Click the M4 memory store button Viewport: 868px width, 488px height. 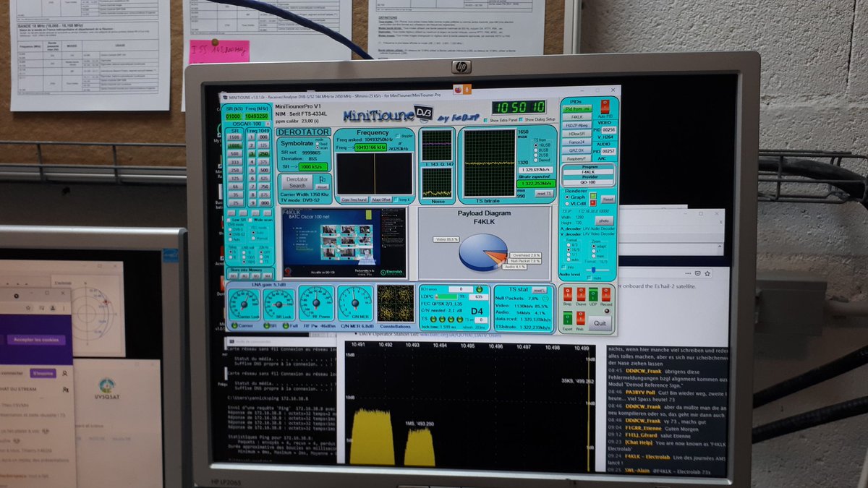(x=268, y=275)
